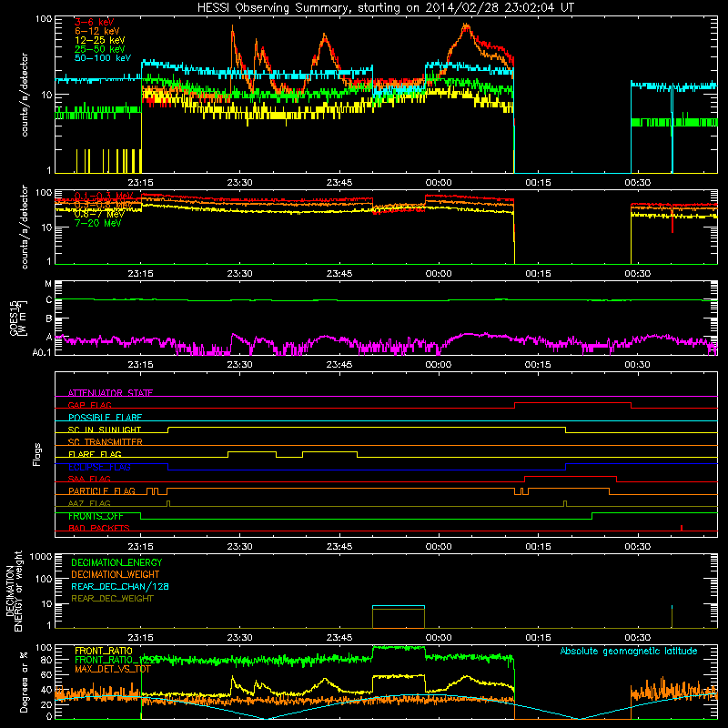
Task: Select the 6-12 keV legend label
Action: click(97, 31)
